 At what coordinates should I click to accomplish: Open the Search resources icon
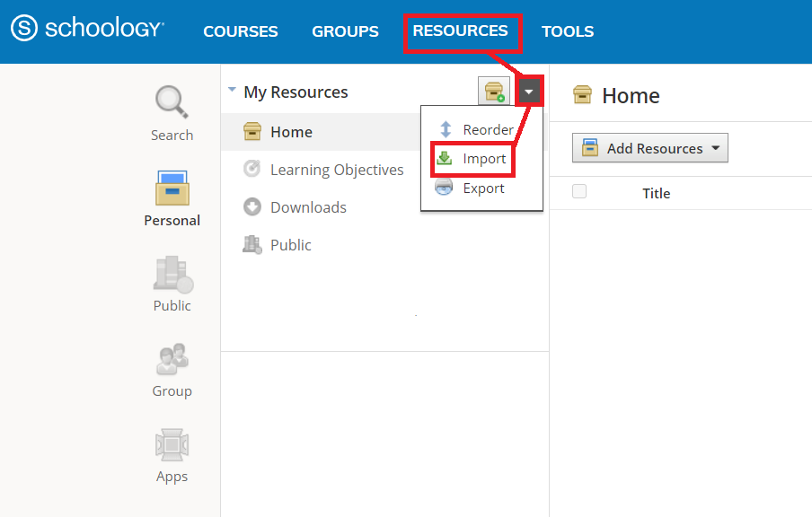172,102
